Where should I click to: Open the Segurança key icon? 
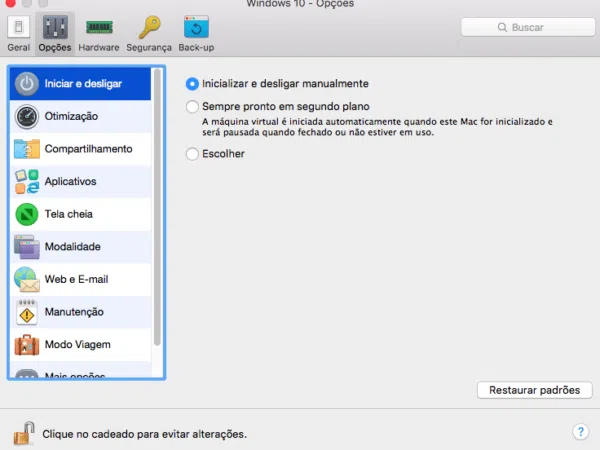point(149,27)
